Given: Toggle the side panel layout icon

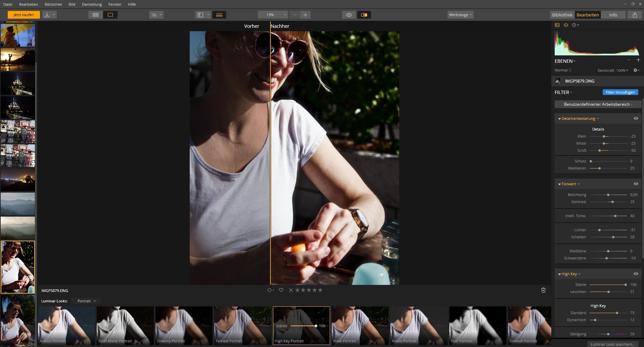Looking at the screenshot, I should tap(200, 15).
